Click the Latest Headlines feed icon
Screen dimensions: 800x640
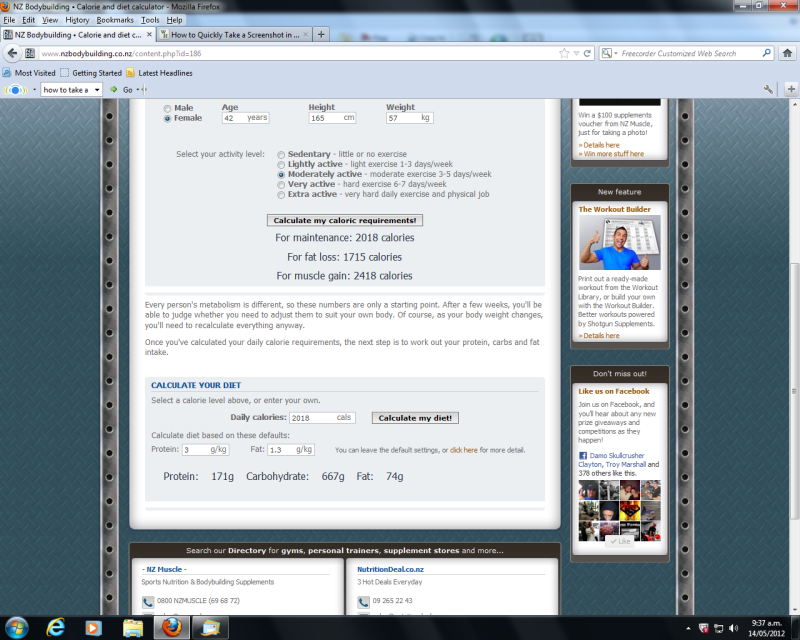(x=128, y=72)
